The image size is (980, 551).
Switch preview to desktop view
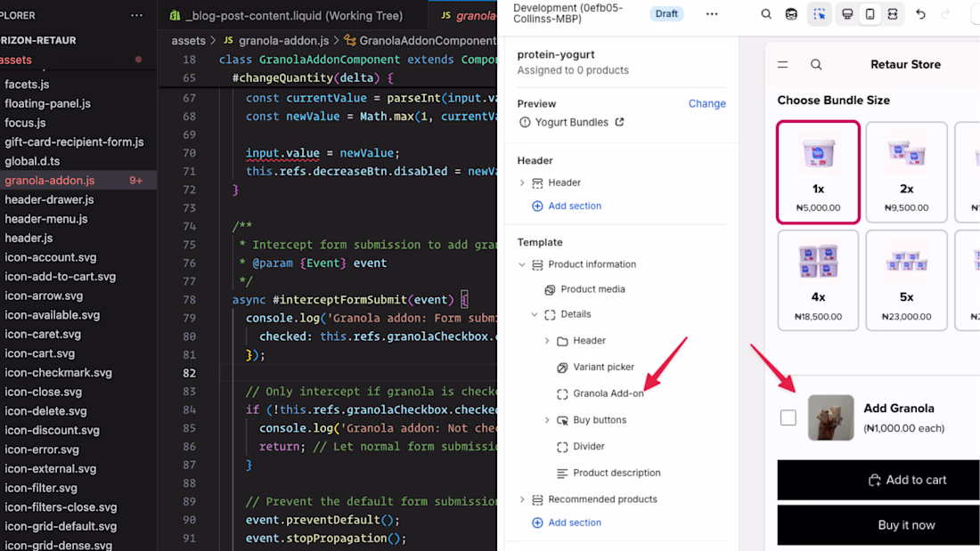point(847,14)
